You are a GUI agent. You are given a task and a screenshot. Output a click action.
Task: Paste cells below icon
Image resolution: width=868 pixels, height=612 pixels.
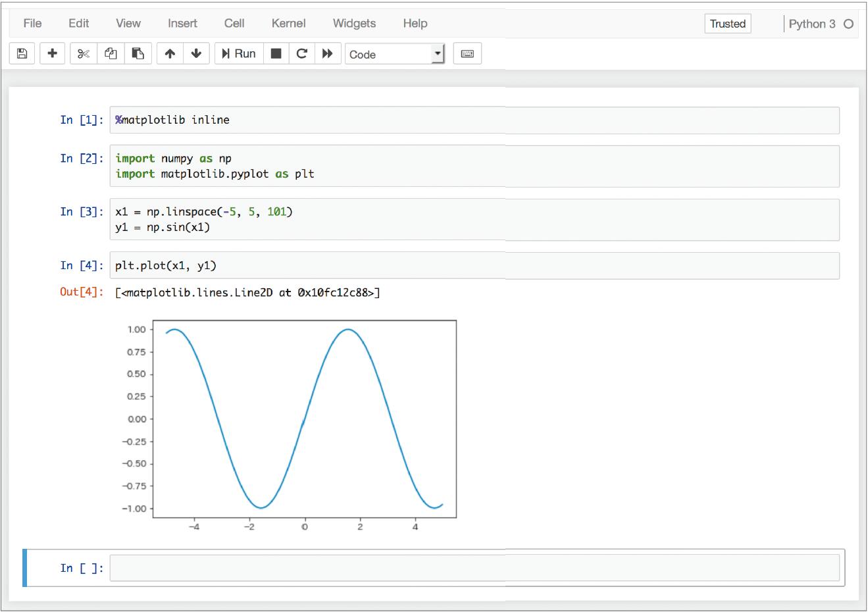tap(138, 54)
